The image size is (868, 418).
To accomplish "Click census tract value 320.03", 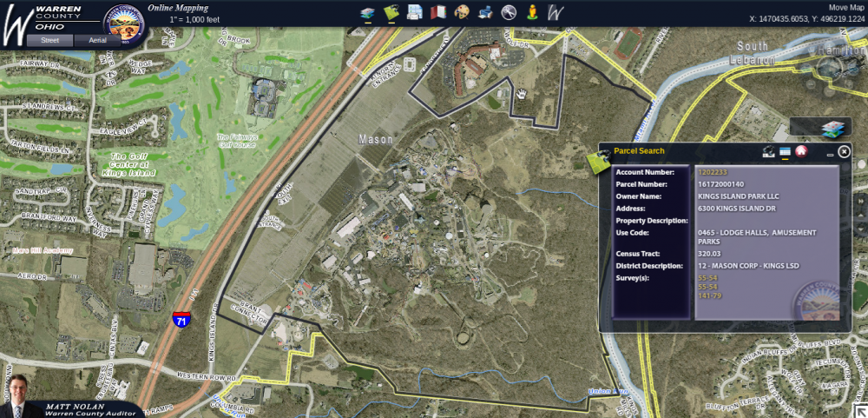I will [x=709, y=254].
